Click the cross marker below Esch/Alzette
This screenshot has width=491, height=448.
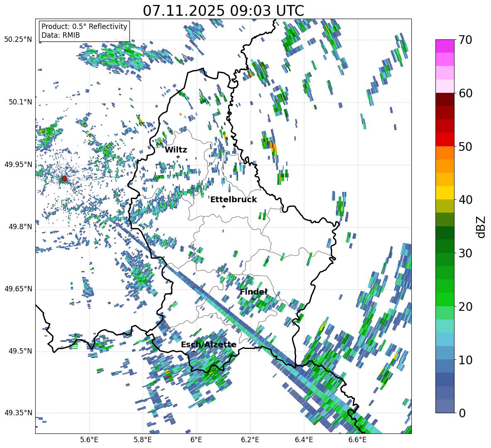coord(194,351)
